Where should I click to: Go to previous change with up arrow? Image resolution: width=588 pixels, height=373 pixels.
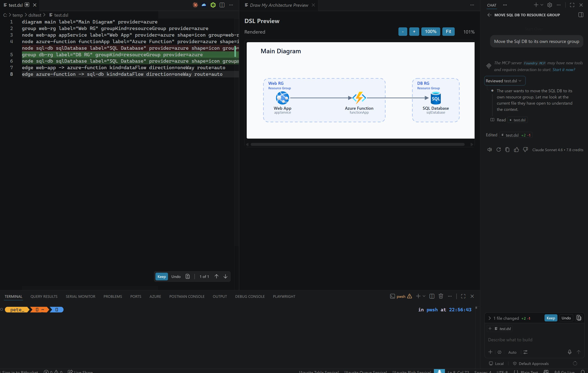216,276
